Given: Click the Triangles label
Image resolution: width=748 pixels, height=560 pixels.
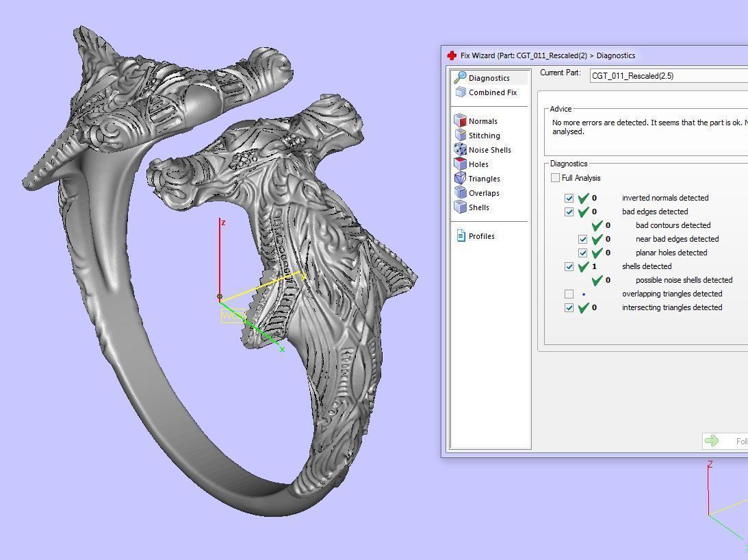Looking at the screenshot, I should 485,179.
